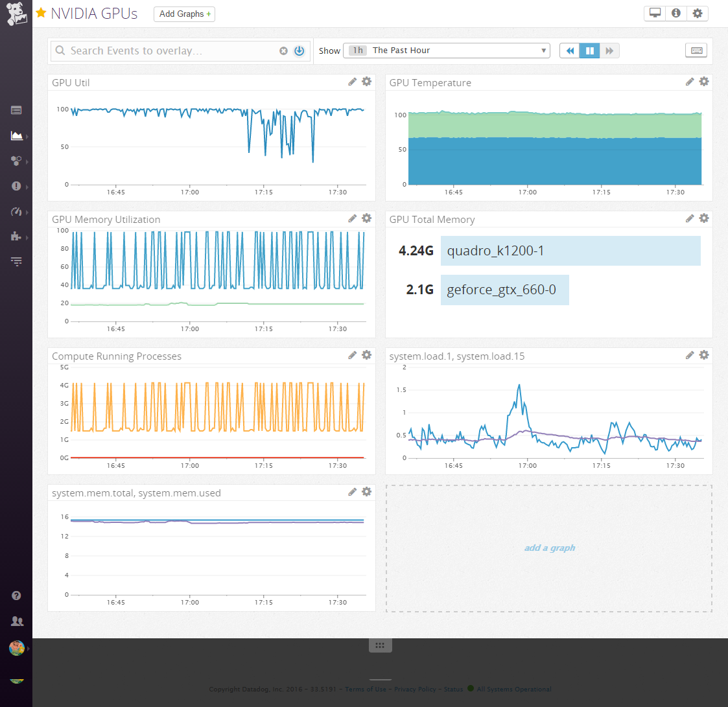Open the Monitors alert icon in sidebar
The image size is (728, 707).
[x=16, y=186]
